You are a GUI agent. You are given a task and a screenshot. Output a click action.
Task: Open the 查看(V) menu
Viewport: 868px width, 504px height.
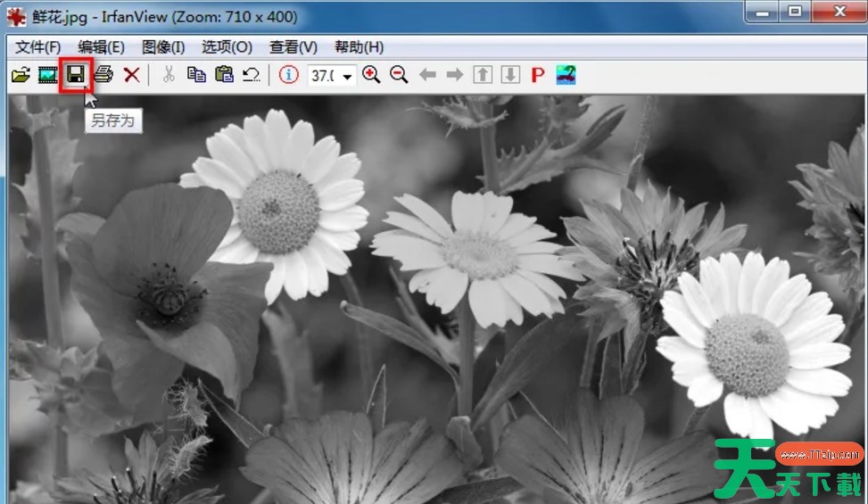tap(293, 47)
